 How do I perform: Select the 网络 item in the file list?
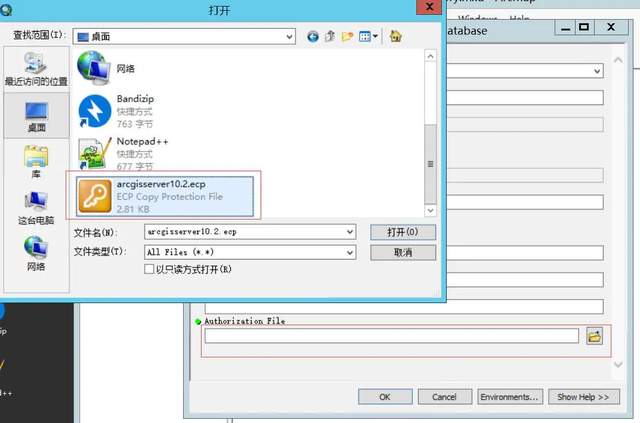pyautogui.click(x=106, y=68)
